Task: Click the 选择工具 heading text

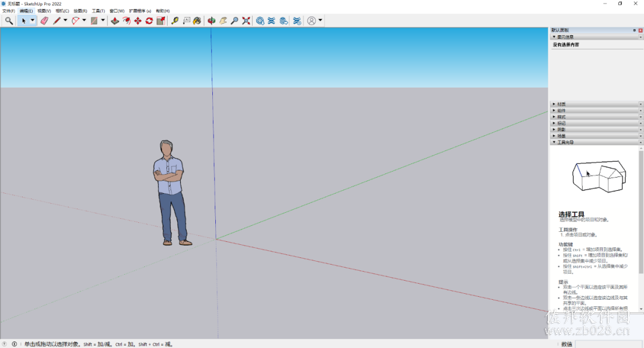Action: 571,214
